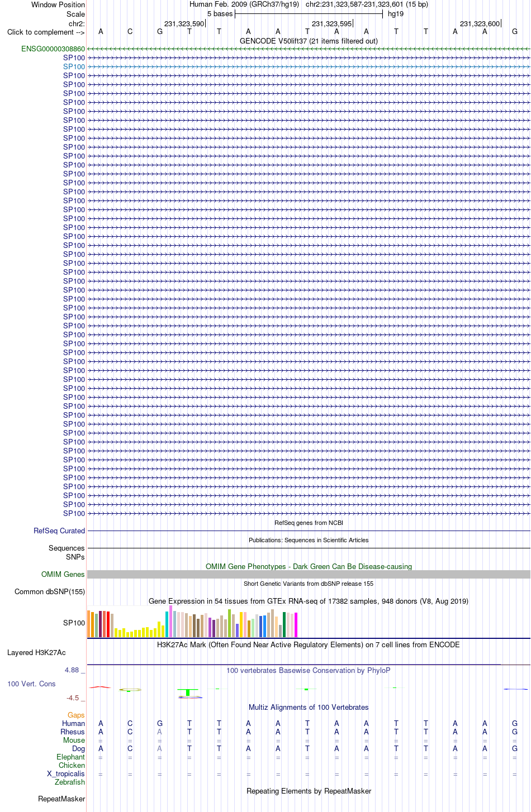The width and height of the screenshot is (531, 812).
Task: Click the X_tropicalis species label
Action: click(66, 774)
